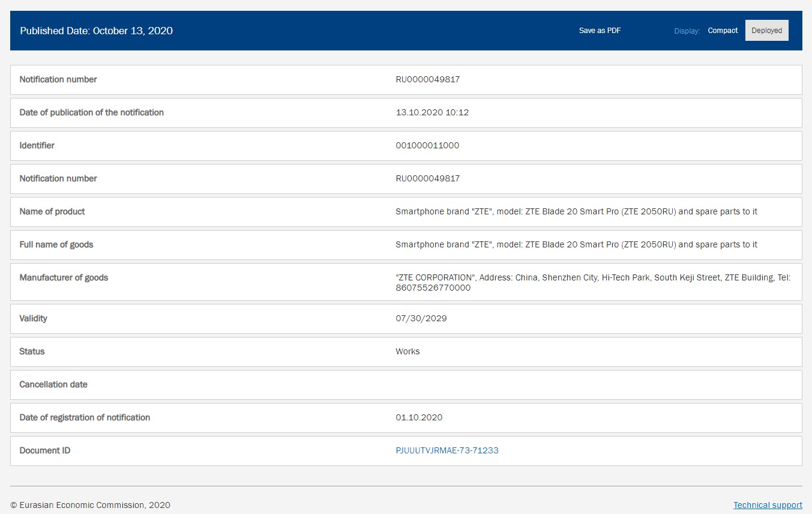Select the Manufacturer of goods details
812x514 pixels.
406,282
